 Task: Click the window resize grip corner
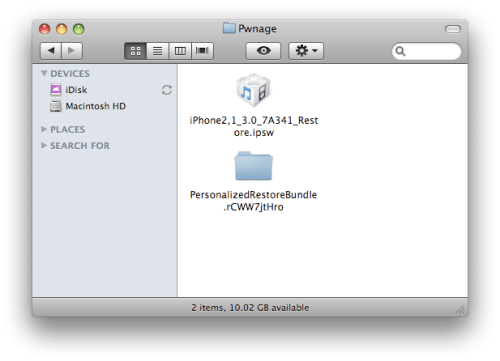click(x=461, y=309)
